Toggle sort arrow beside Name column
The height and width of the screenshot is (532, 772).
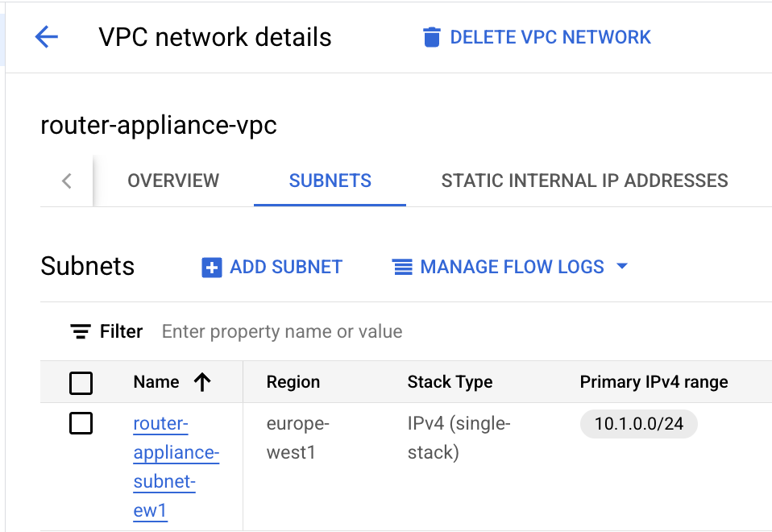202,382
